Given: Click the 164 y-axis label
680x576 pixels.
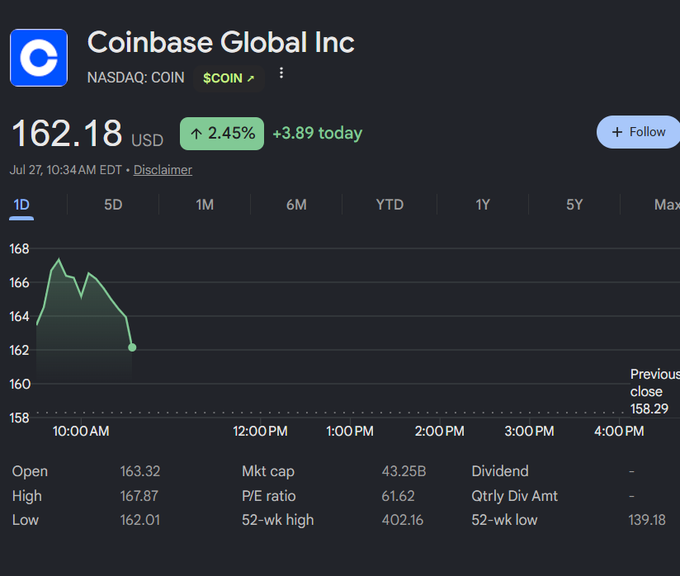Looking at the screenshot, I should click(x=20, y=317).
